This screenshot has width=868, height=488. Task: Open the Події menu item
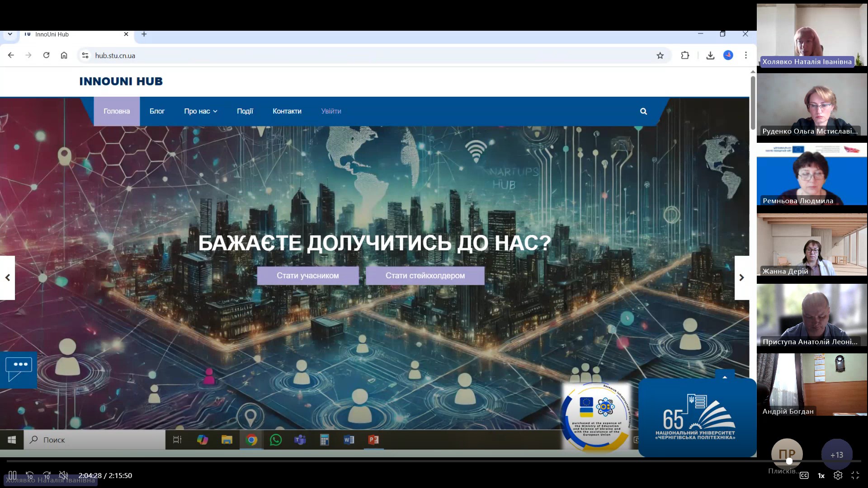(245, 111)
